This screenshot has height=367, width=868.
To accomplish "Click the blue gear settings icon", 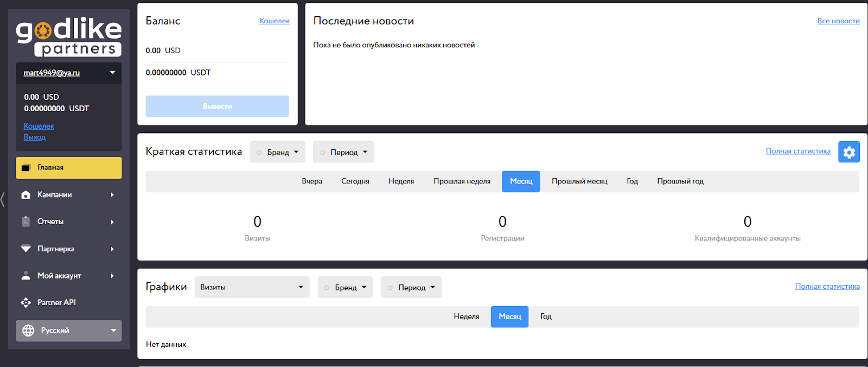I will (848, 152).
